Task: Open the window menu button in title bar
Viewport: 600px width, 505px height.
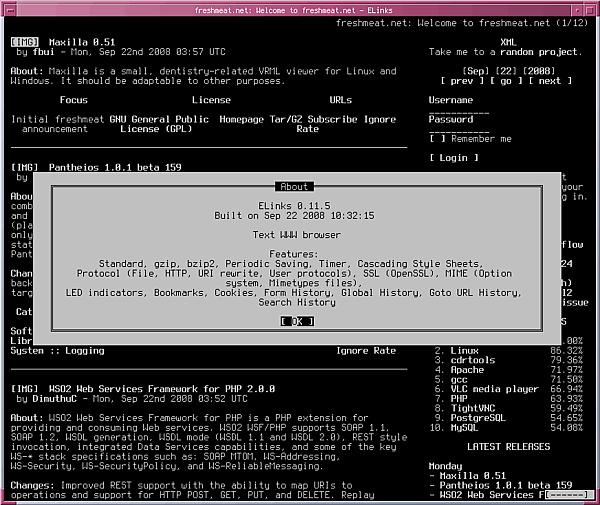Action: 10,10
